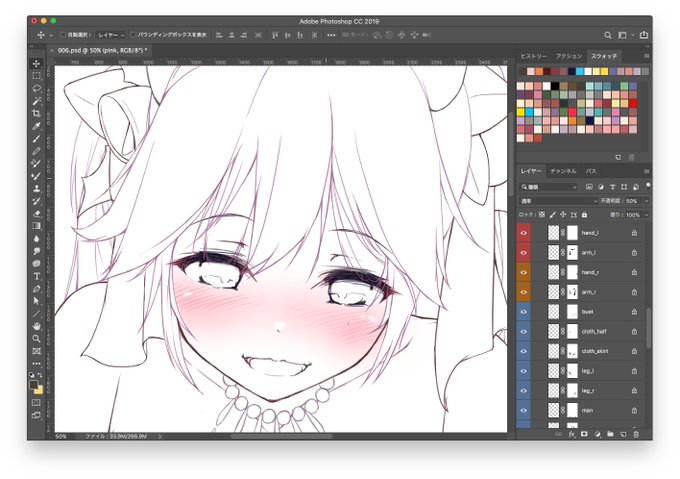Hide the arm_l layer
Screen dimensions: 680x479
pos(523,252)
